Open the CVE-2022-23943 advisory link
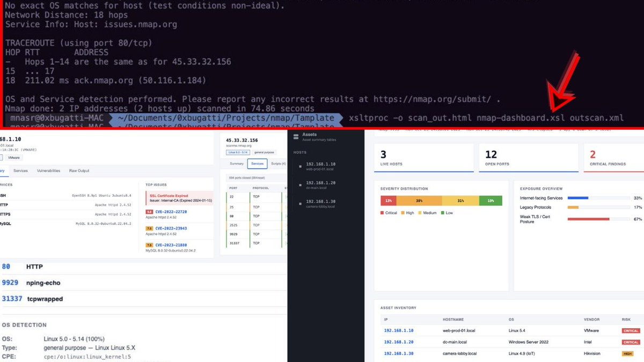The height and width of the screenshot is (362, 644). tap(170, 228)
